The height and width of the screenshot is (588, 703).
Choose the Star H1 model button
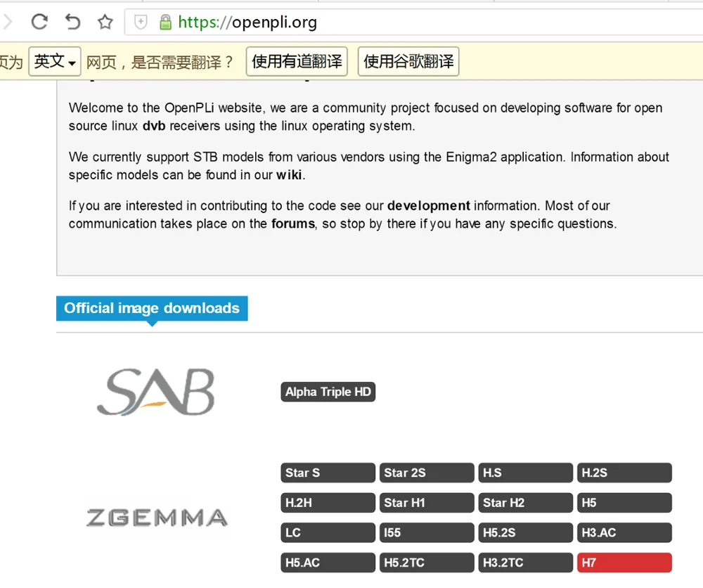click(427, 503)
